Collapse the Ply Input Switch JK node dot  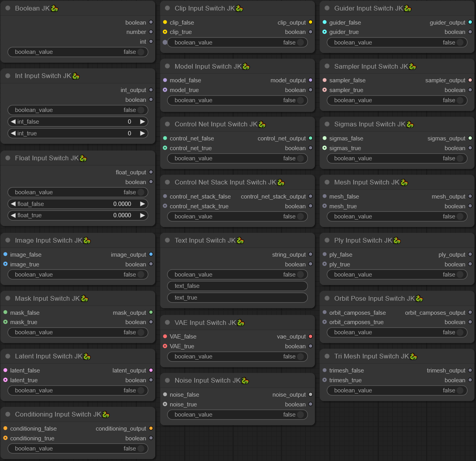pyautogui.click(x=327, y=240)
